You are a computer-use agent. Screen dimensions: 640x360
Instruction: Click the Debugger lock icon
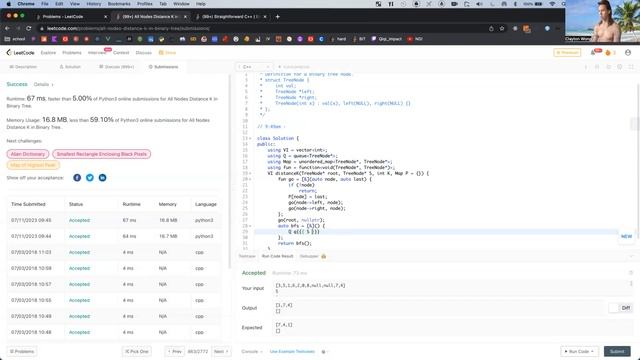[324, 256]
